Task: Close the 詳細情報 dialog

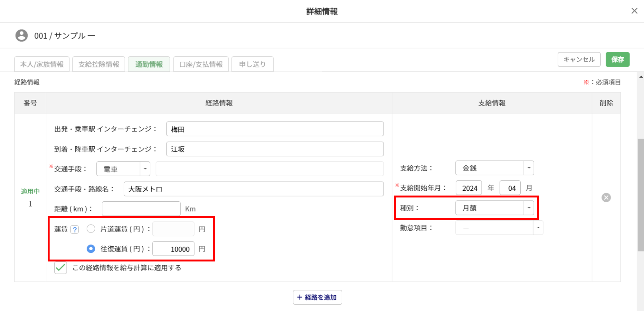Action: click(x=634, y=11)
